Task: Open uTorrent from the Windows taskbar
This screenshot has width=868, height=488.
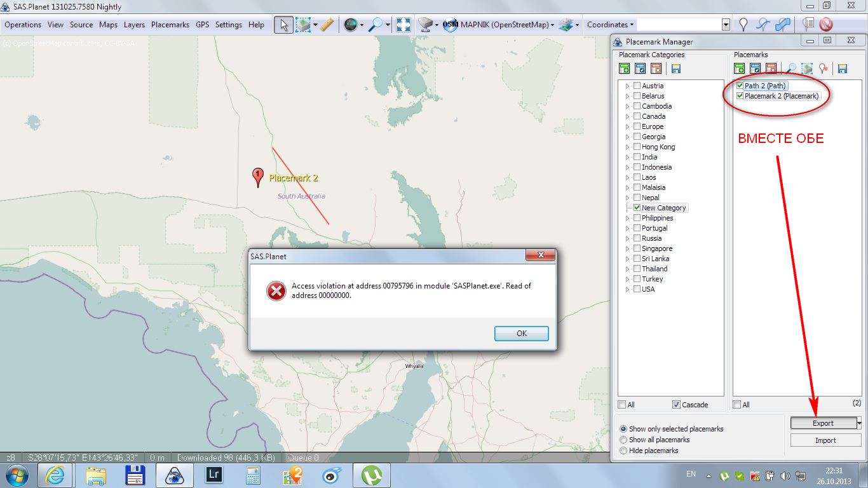Action: (371, 475)
